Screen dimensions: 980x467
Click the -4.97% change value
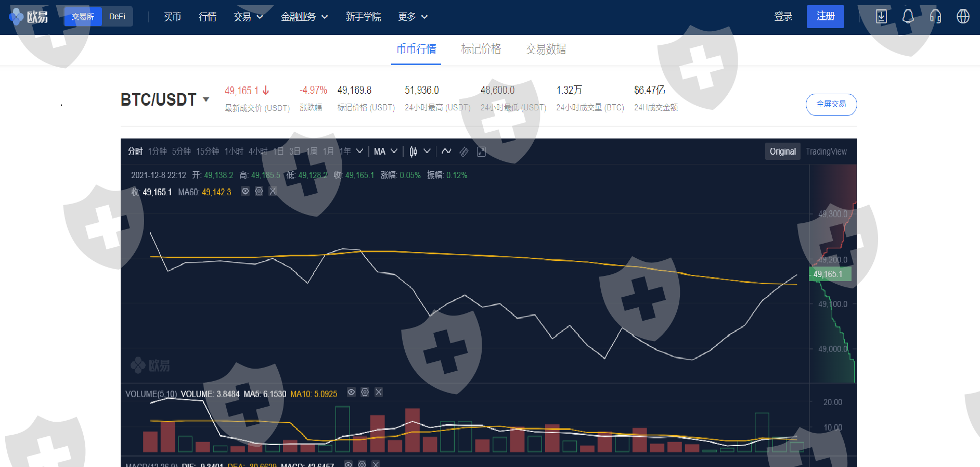[x=313, y=90]
